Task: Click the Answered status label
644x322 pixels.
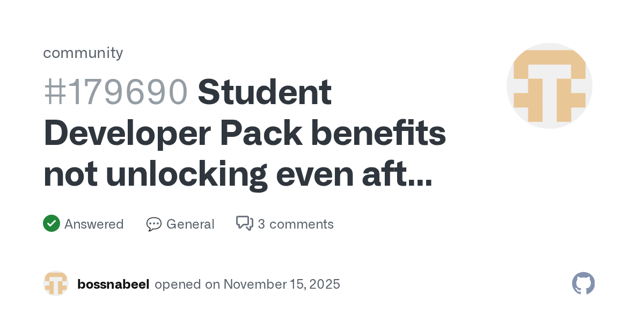Action: pos(94,224)
